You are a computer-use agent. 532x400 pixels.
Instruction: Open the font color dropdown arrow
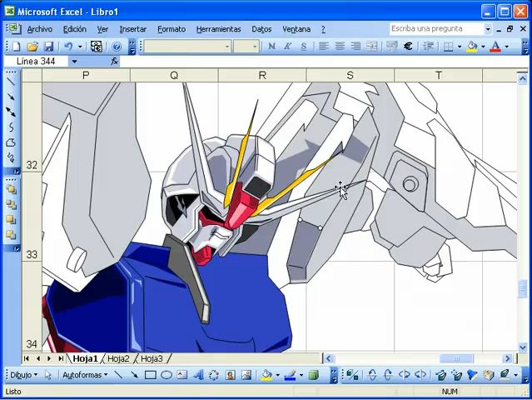point(506,47)
